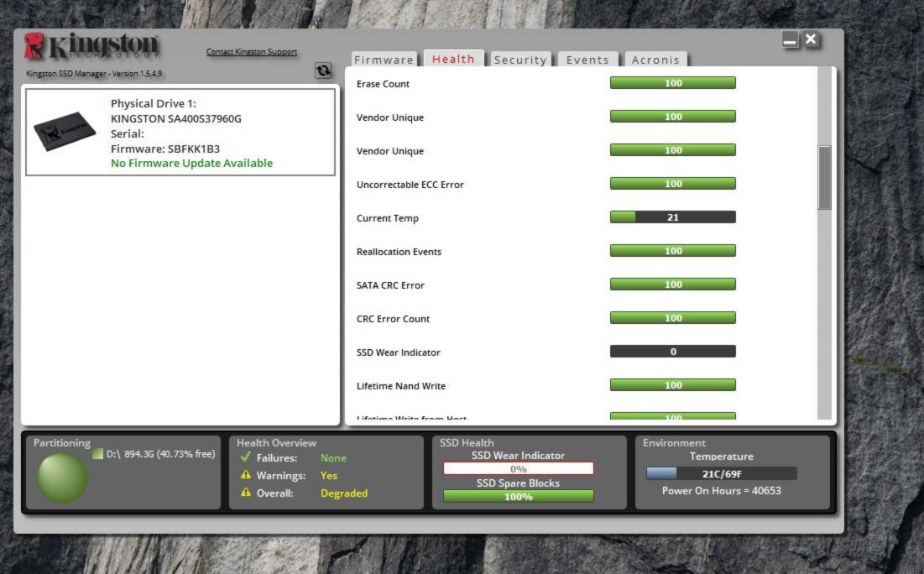Click the CRC Error Count label

point(393,320)
